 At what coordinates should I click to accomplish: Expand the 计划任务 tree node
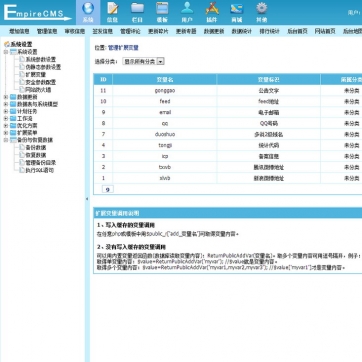[6, 111]
